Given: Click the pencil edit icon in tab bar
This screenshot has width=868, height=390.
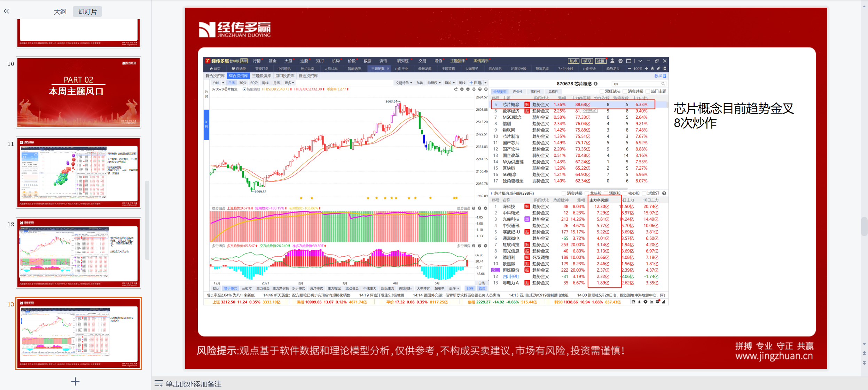Looking at the screenshot, I should point(658,69).
